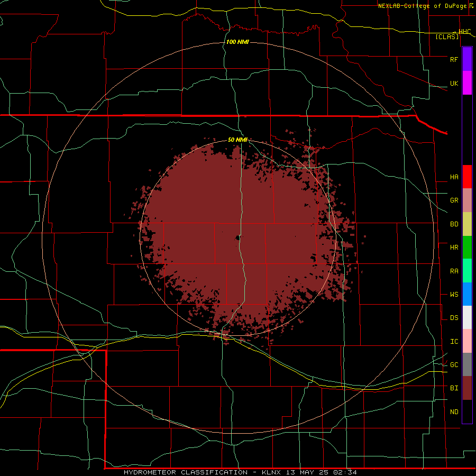Click the DS legend label
The width and height of the screenshot is (476, 476).
(x=454, y=318)
